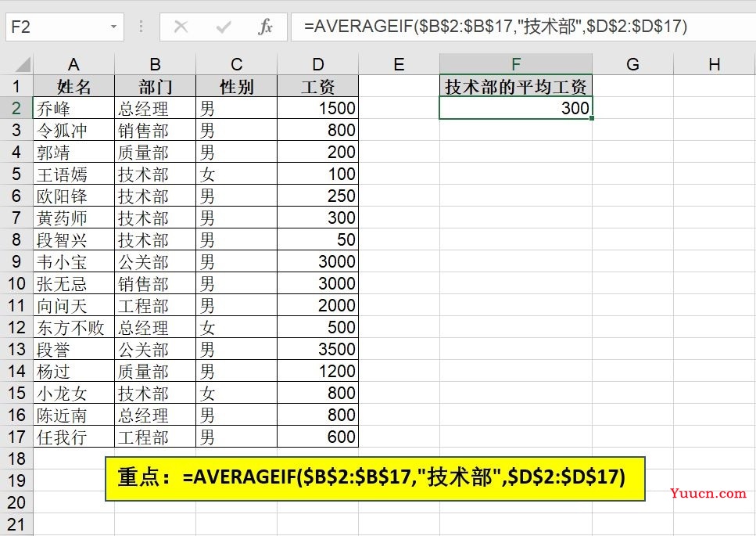This screenshot has width=756, height=536.
Task: Click the 姓名 header cell
Action: tap(73, 86)
